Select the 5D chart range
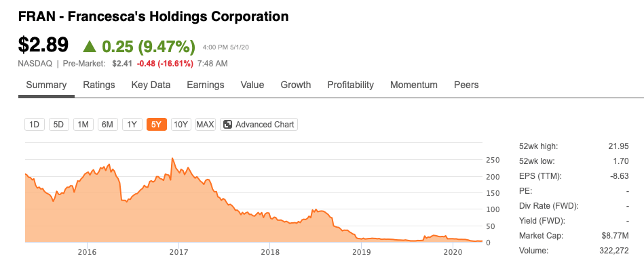This screenshot has height=269, width=644. (x=59, y=124)
